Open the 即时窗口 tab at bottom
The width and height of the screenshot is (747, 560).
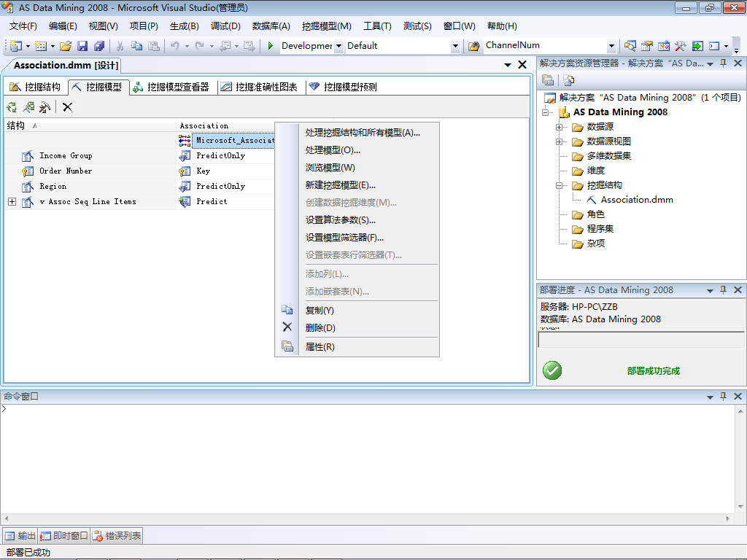click(64, 536)
